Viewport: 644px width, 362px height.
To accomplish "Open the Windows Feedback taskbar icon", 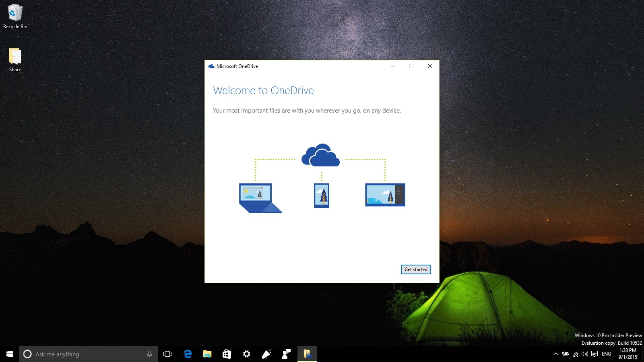I will [x=286, y=354].
